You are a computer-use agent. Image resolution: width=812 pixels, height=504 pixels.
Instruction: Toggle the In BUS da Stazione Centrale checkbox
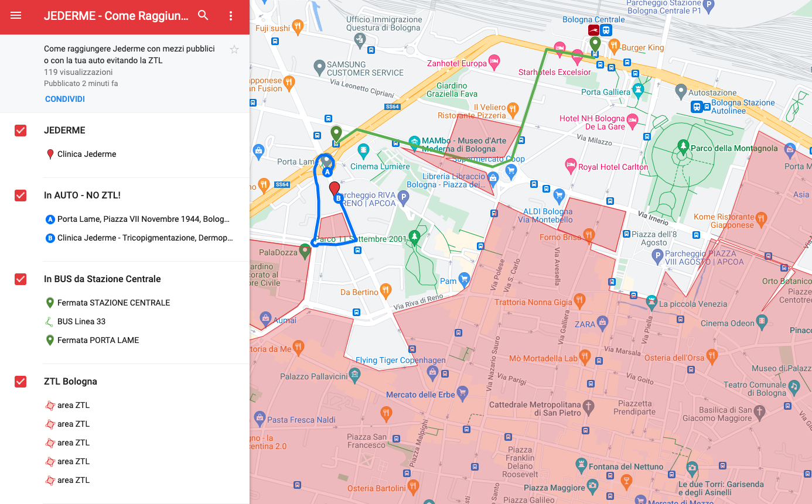(21, 279)
